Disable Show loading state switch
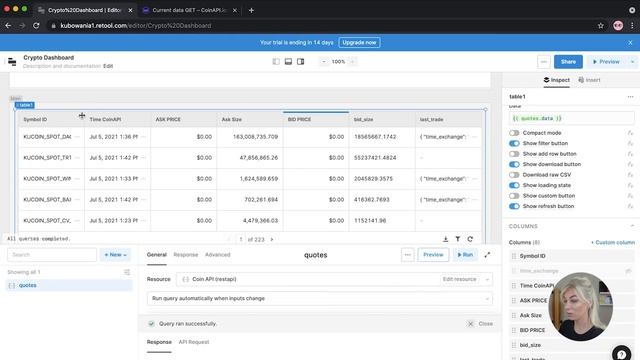Screen dimensions: 640x360 pos(514,185)
